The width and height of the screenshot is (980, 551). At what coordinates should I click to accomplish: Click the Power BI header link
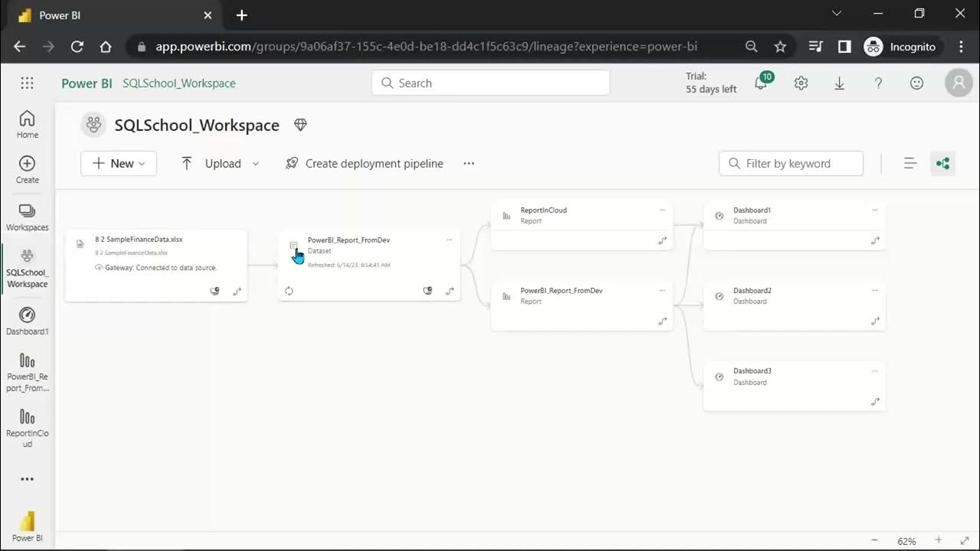point(87,83)
